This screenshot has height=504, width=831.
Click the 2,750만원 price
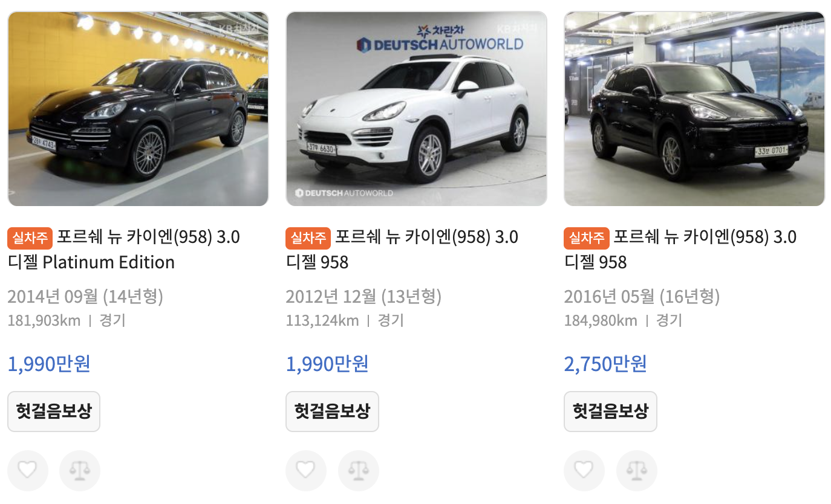[x=605, y=364]
